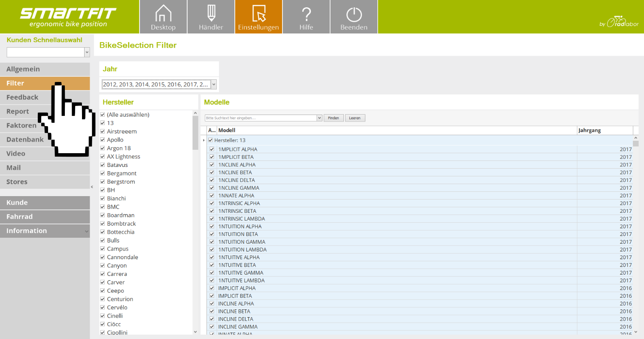
Task: Select the Filter menu item
Action: pos(45,83)
